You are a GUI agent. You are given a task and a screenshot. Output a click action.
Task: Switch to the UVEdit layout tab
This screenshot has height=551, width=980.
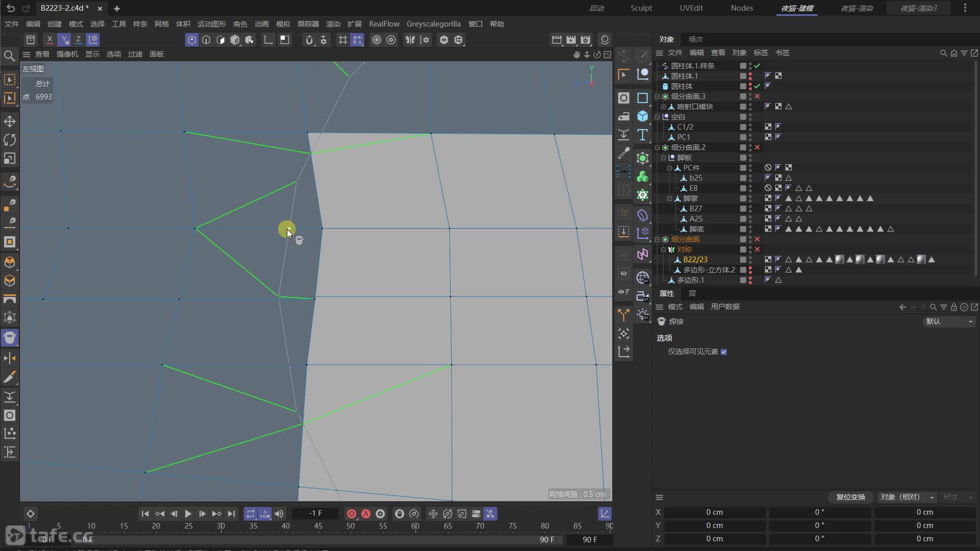click(691, 8)
